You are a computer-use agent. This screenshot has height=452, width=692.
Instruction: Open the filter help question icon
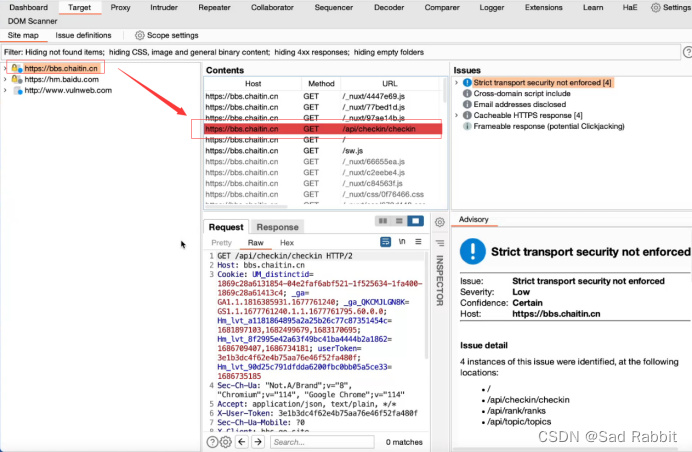687,52
